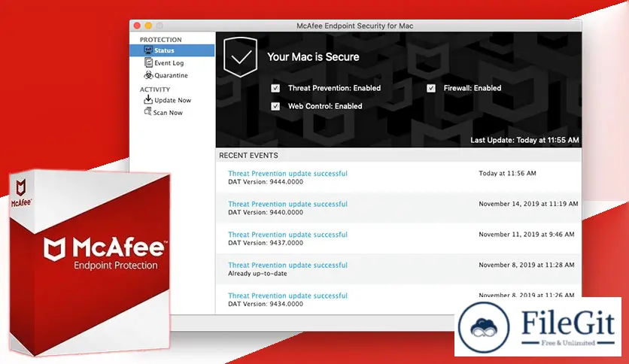Click the Event Log document icon
This screenshot has width=629, height=364.
point(148,62)
